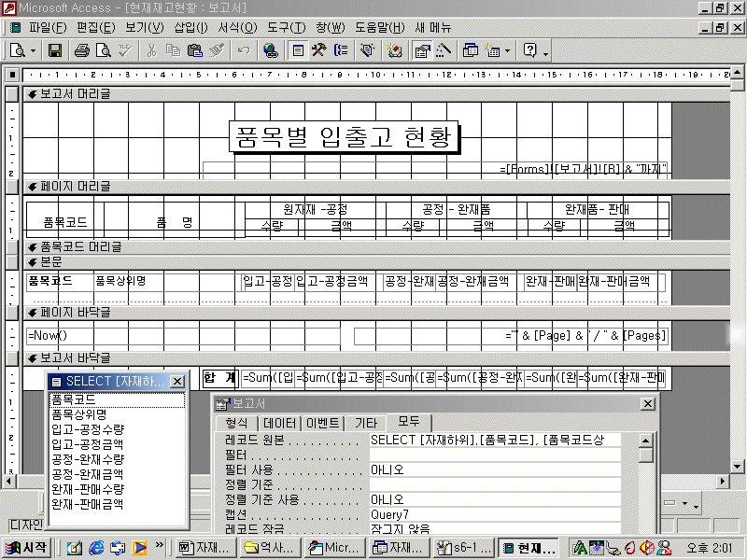The height and width of the screenshot is (560, 747).
Task: Switch to the 이벤트 properties tab
Action: point(322,423)
